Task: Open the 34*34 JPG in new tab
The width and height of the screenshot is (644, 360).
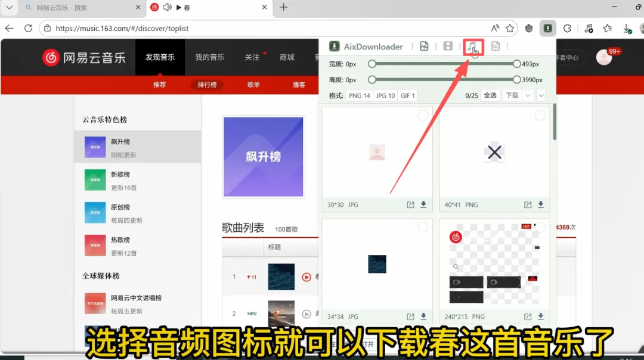Action: click(x=410, y=316)
